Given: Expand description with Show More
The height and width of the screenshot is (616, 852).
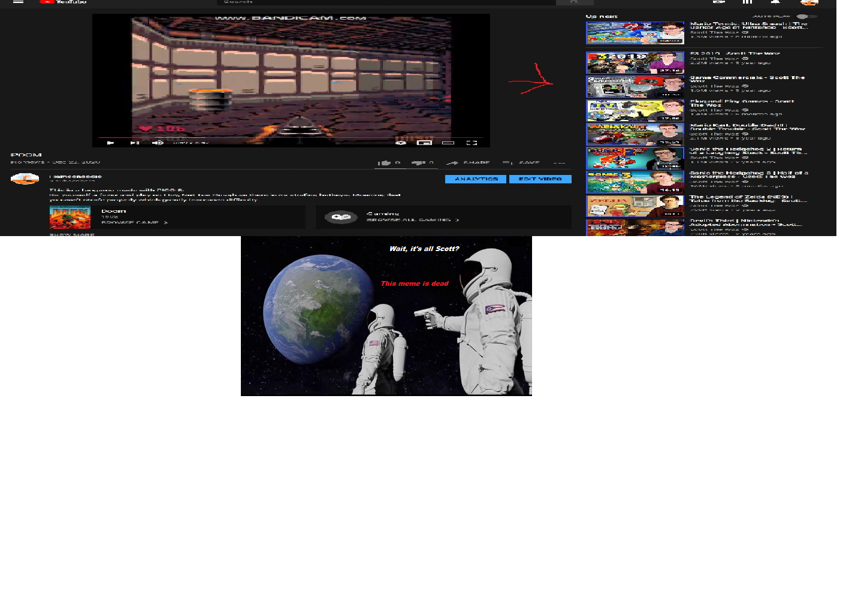Looking at the screenshot, I should (x=72, y=234).
